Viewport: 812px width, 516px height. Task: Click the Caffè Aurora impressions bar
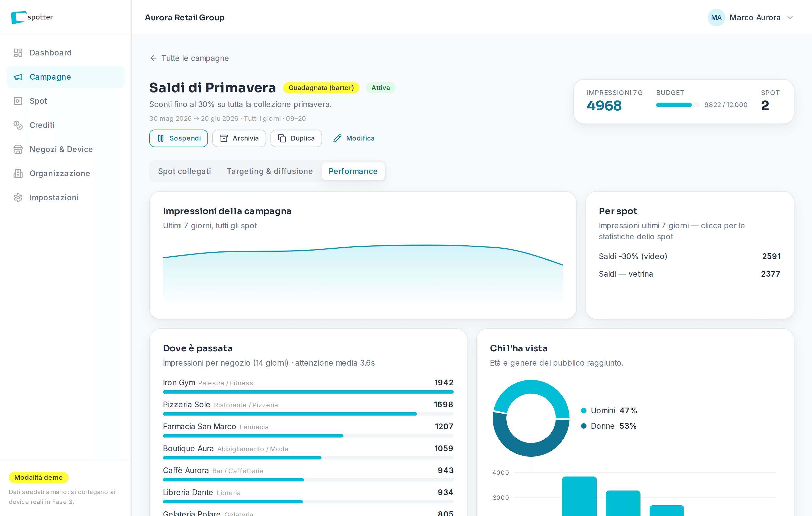308,480
